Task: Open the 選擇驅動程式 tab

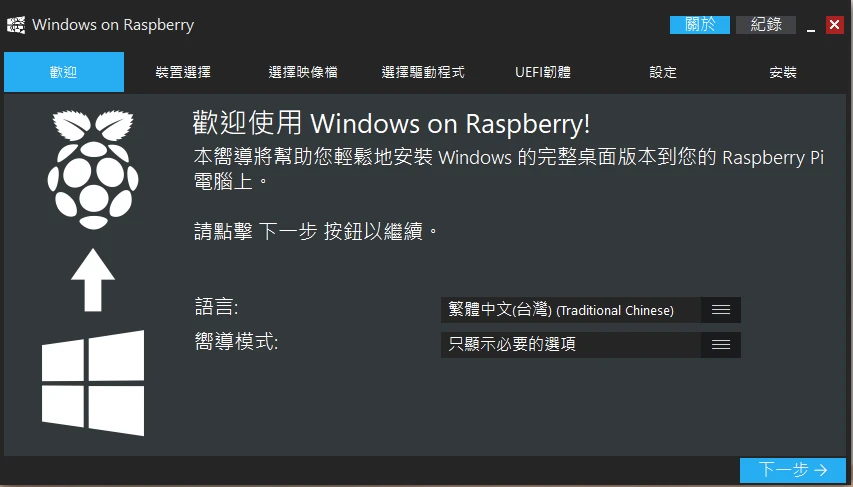Action: click(x=423, y=72)
